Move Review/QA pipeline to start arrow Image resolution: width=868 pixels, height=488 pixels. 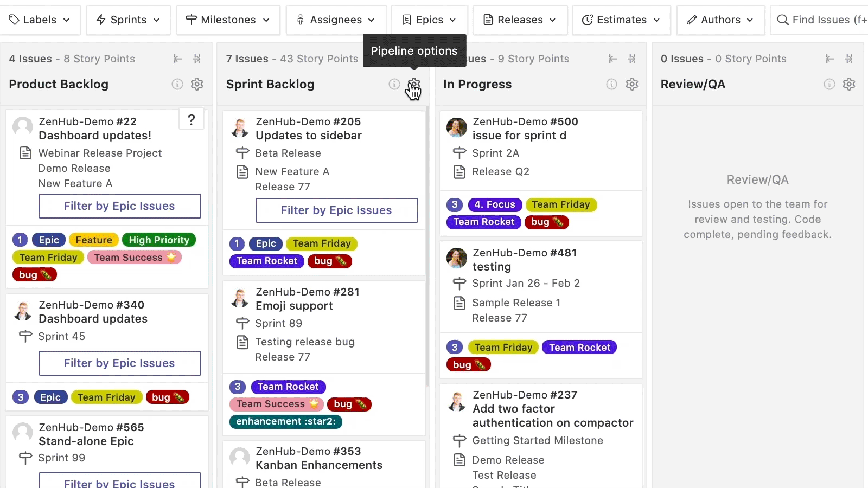click(829, 59)
